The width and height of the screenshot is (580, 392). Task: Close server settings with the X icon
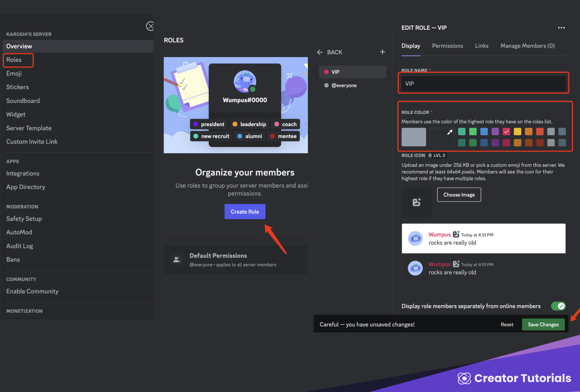click(150, 26)
